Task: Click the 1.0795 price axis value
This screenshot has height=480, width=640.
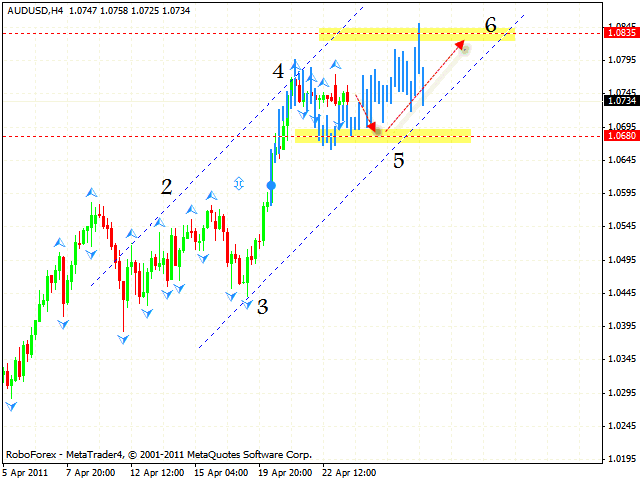Action: tap(622, 60)
